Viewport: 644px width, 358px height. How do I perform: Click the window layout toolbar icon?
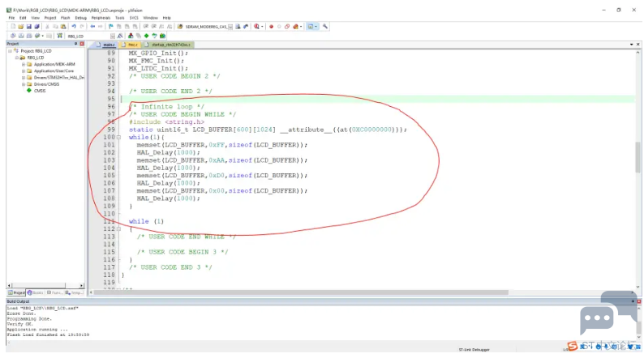click(x=311, y=27)
